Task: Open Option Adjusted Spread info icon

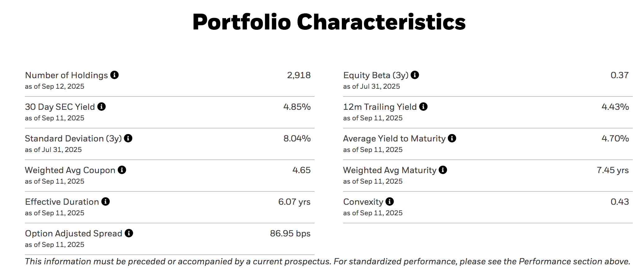Action: pos(129,233)
